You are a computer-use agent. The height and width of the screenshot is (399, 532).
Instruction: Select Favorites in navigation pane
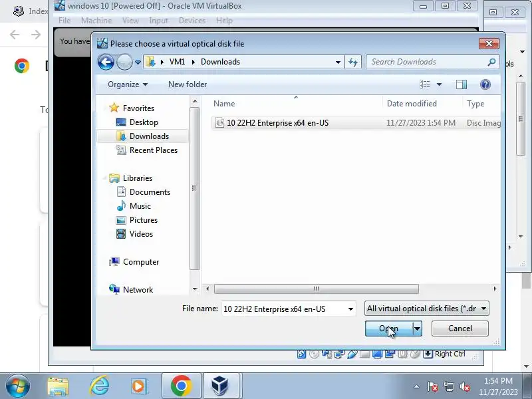(138, 108)
